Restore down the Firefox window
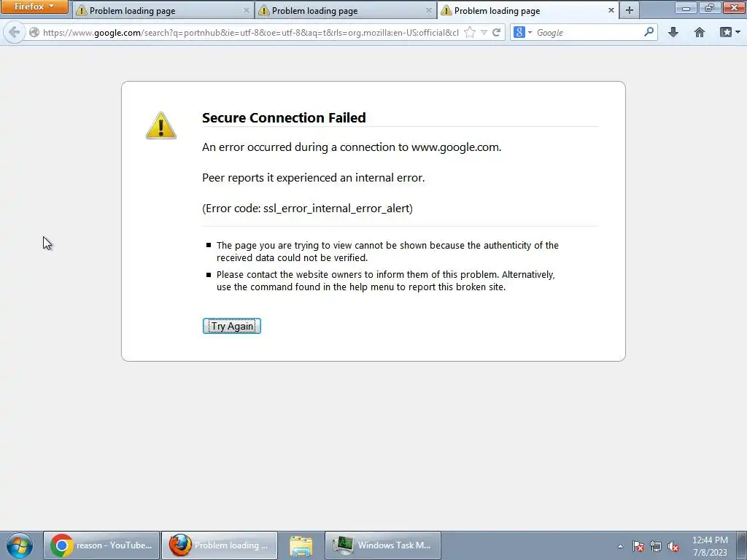747x560 pixels. pos(709,7)
